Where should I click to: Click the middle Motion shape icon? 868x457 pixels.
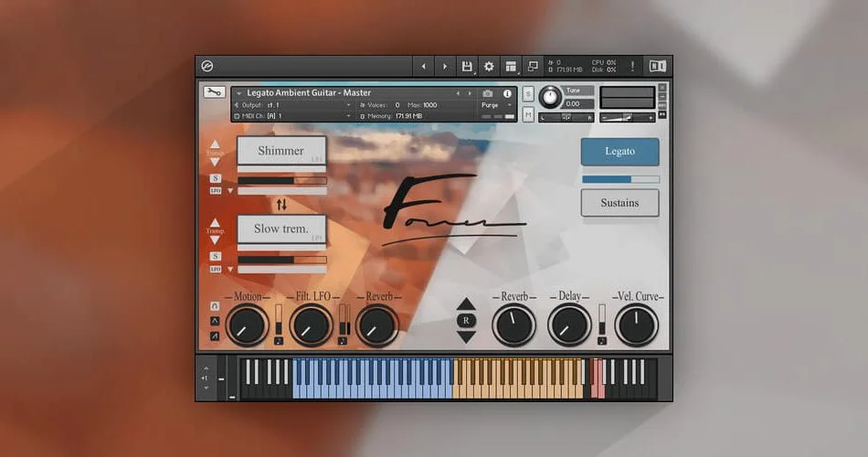[215, 321]
